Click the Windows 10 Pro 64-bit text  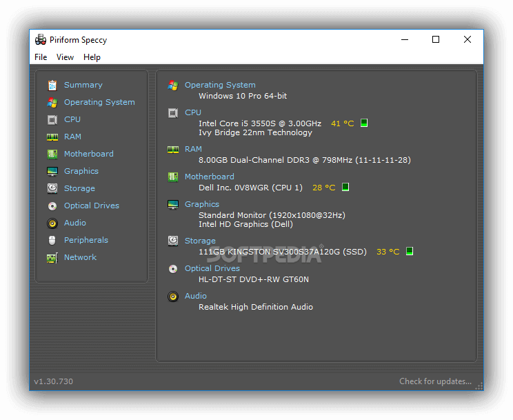coord(243,96)
